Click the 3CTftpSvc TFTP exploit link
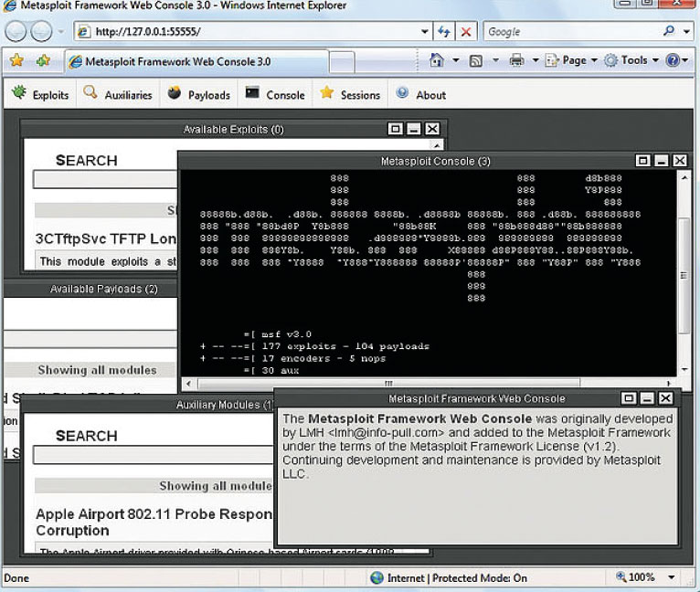 click(105, 238)
